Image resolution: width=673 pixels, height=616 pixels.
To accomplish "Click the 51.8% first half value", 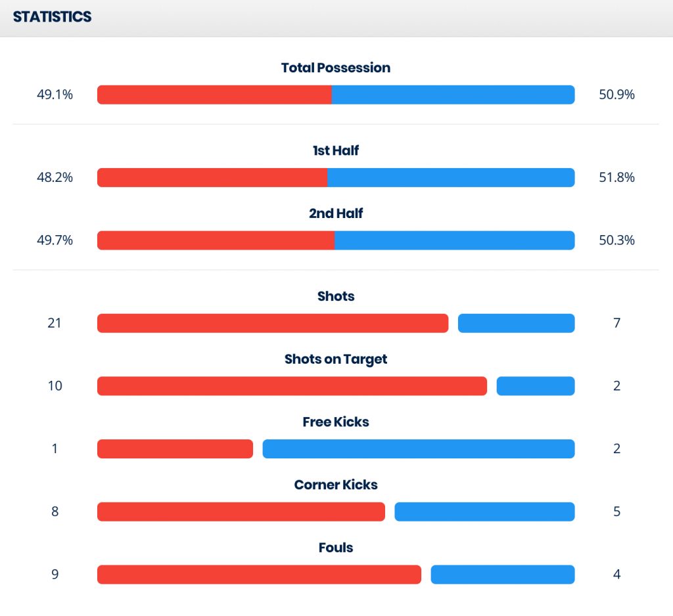I will tap(616, 177).
